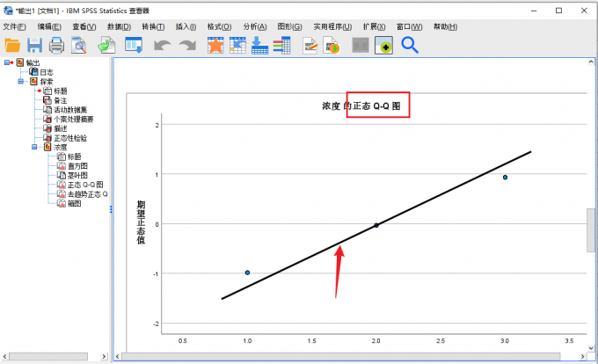This screenshot has height=364, width=598.
Task: Collapse the 输出 root node
Action: coord(6,62)
